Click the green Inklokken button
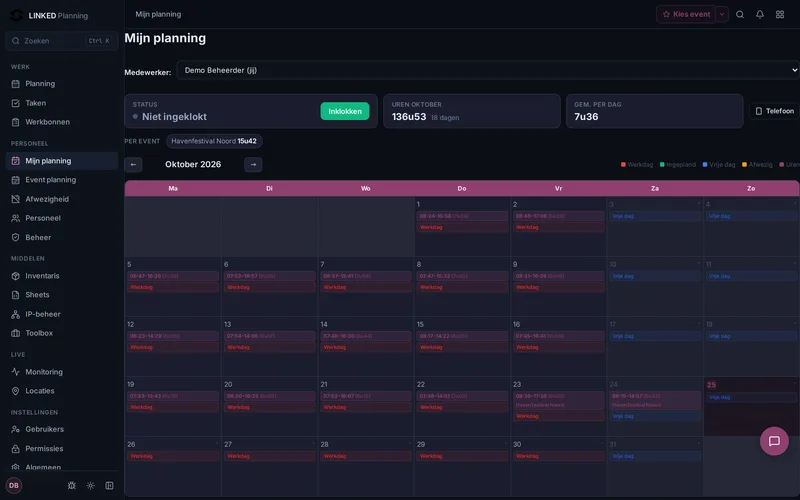 [345, 111]
